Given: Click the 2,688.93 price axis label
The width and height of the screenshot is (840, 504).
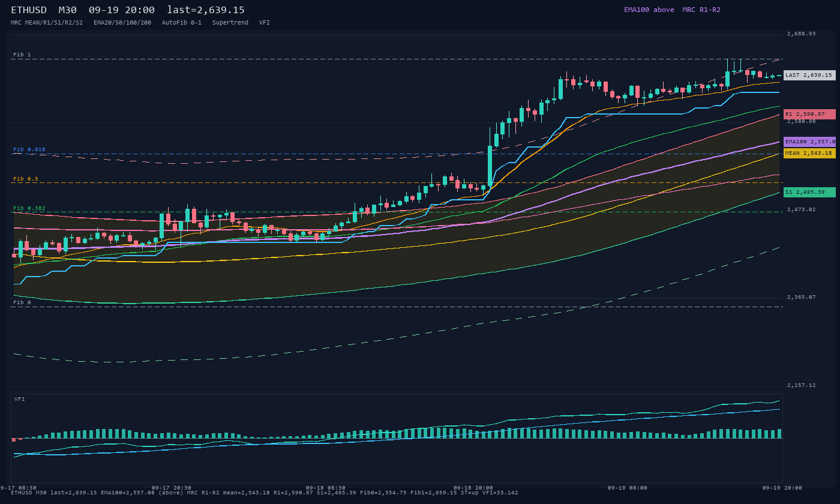Looking at the screenshot, I should 802,34.
